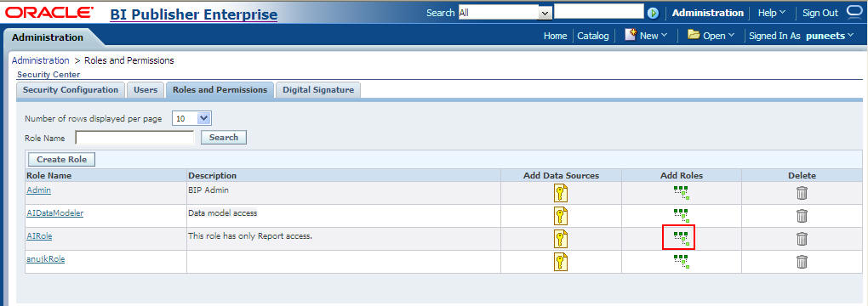This screenshot has width=868, height=306.
Task: Change rows displayed per page dropdown
Action: pos(192,118)
